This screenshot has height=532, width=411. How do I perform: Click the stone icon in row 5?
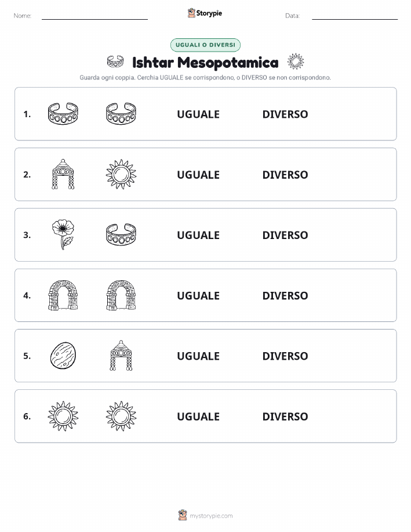click(x=63, y=356)
